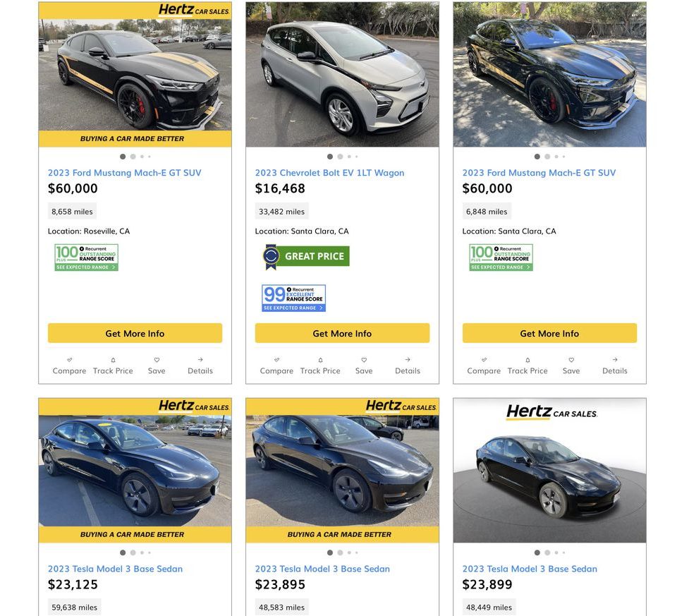Screen dimensions: 677x616
Task: Compare the Chevrolet Bolt EV listing
Action: (x=276, y=360)
